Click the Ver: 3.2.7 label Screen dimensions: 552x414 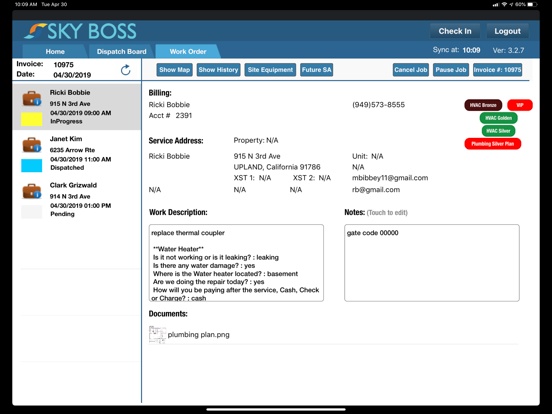click(508, 50)
